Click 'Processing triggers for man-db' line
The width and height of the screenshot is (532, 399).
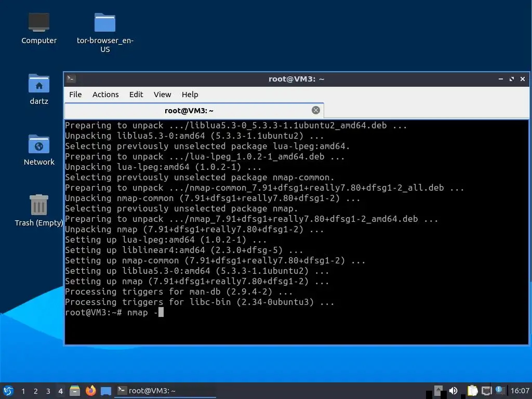[179, 292]
